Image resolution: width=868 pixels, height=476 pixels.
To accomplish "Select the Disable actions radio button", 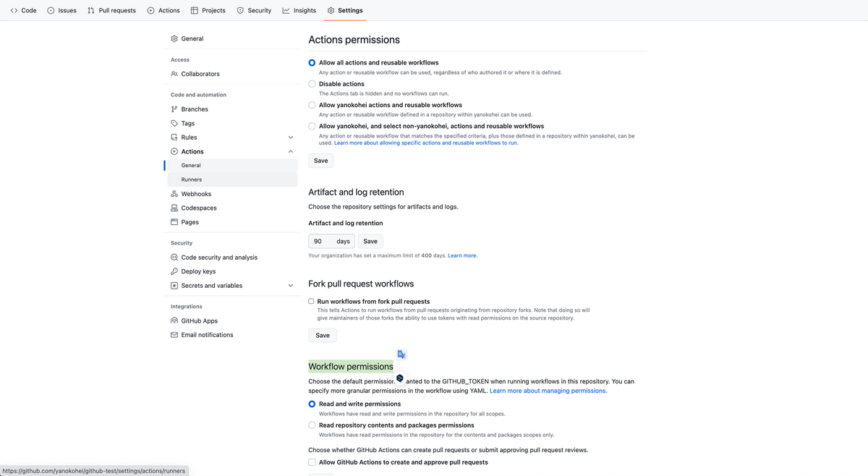I will pyautogui.click(x=311, y=83).
